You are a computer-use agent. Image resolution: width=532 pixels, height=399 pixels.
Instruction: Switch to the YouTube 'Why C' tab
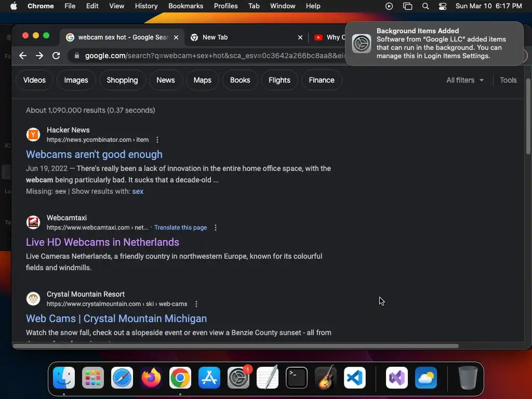pos(329,37)
